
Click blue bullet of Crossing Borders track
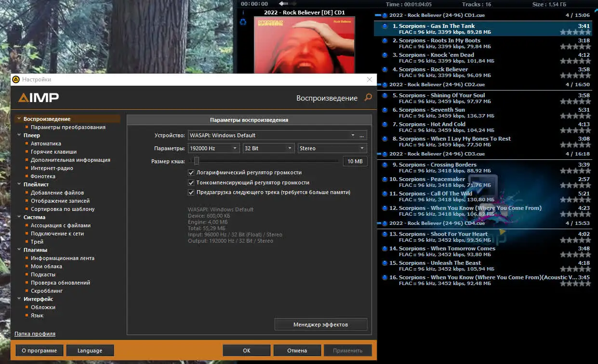point(385,165)
